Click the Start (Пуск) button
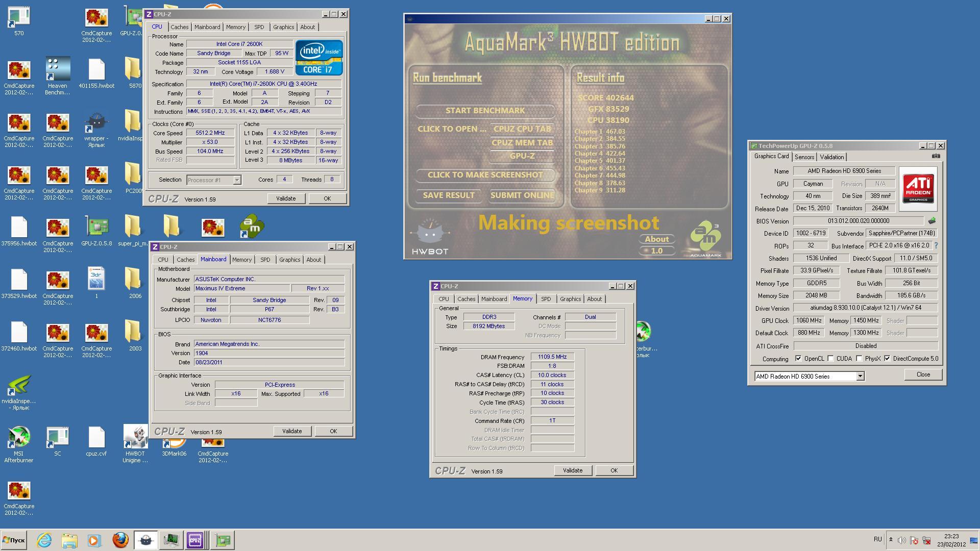The width and height of the screenshot is (980, 551). pyautogui.click(x=14, y=540)
